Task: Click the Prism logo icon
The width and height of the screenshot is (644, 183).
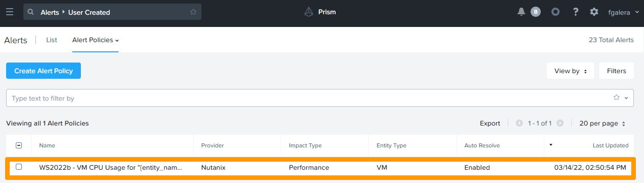Action: (x=309, y=12)
